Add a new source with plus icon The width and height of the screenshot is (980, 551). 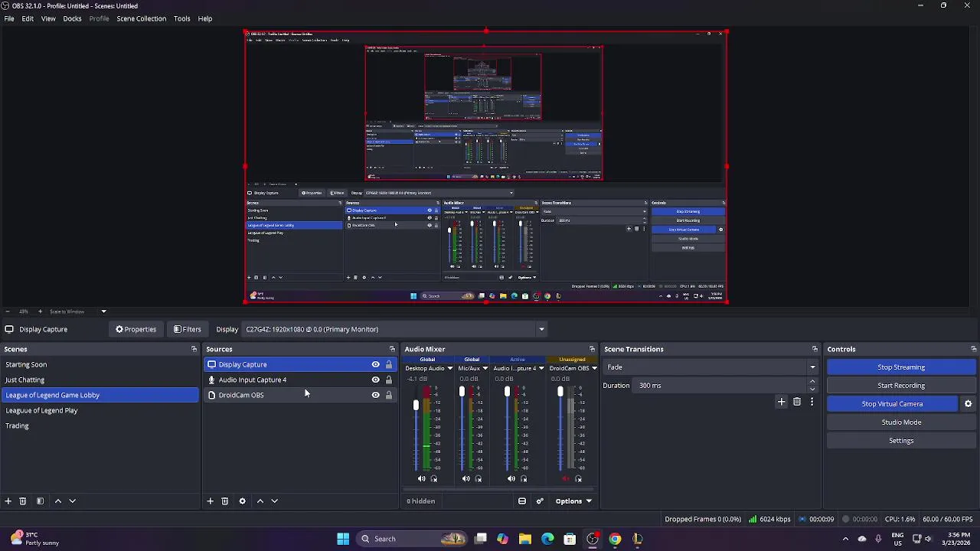click(210, 500)
